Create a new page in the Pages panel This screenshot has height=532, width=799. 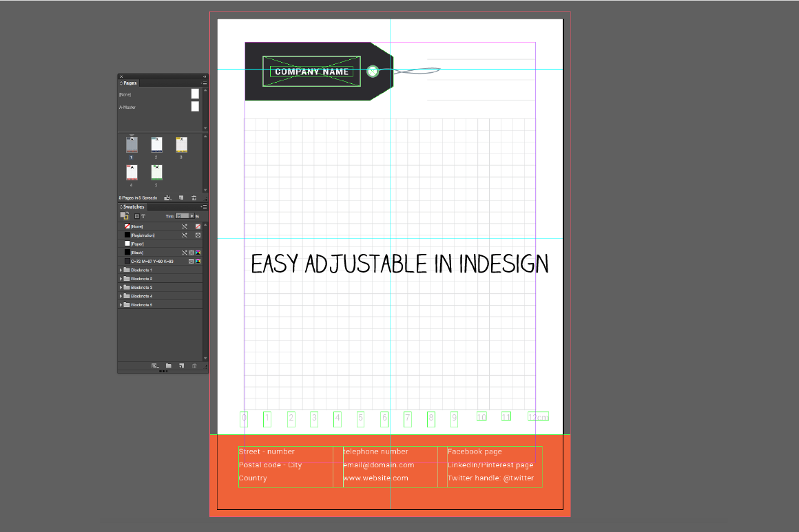tap(181, 198)
